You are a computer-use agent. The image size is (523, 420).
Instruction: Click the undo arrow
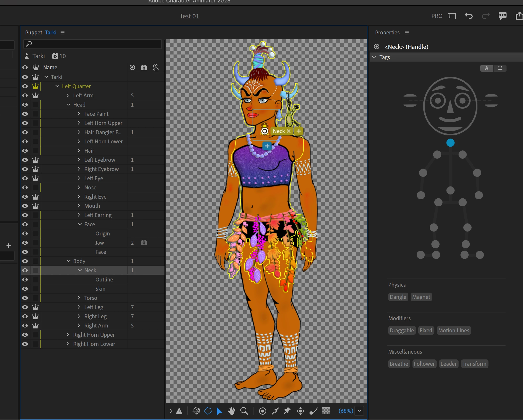coord(468,16)
